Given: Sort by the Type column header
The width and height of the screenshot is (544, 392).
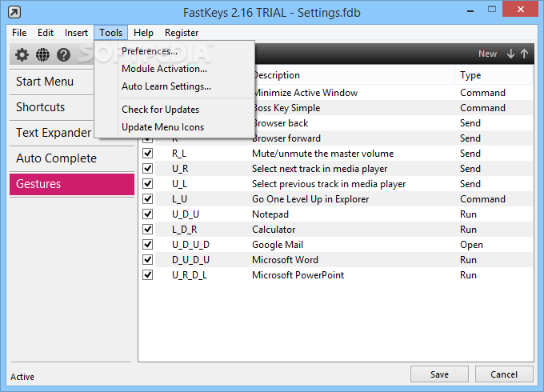Looking at the screenshot, I should click(x=494, y=75).
